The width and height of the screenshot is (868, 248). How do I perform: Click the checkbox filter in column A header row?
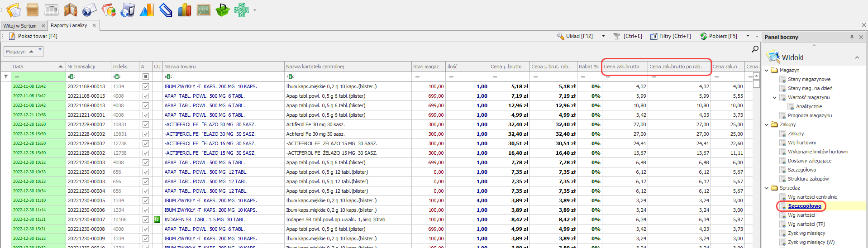point(145,76)
